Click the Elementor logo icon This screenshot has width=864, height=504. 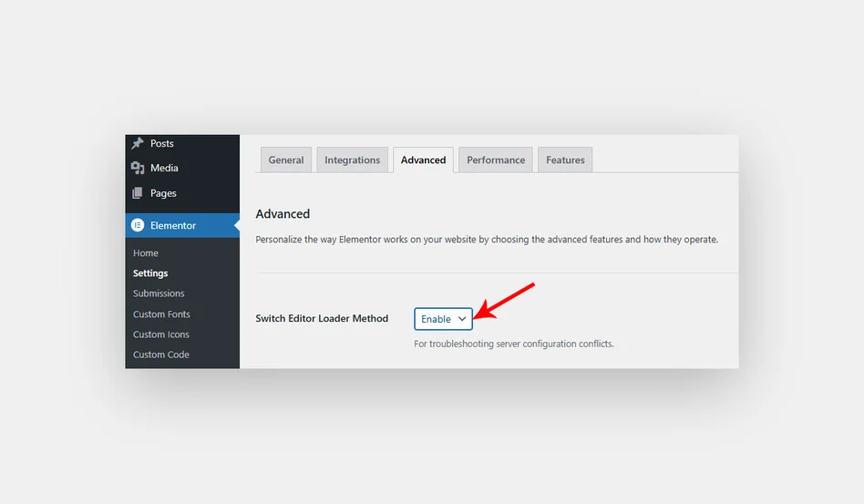pyautogui.click(x=138, y=225)
